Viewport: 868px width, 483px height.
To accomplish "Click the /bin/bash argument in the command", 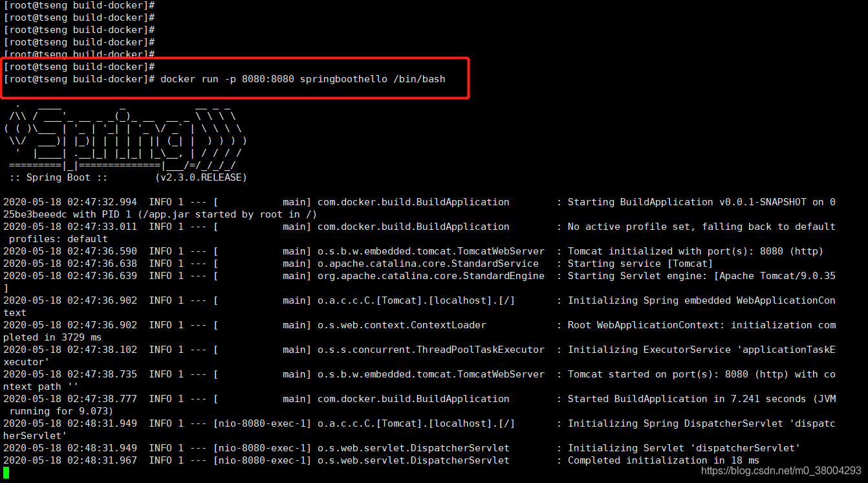I will [x=419, y=79].
